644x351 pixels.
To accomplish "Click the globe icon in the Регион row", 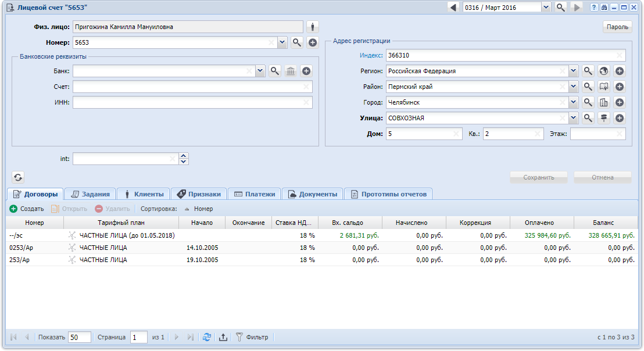I will coord(604,71).
